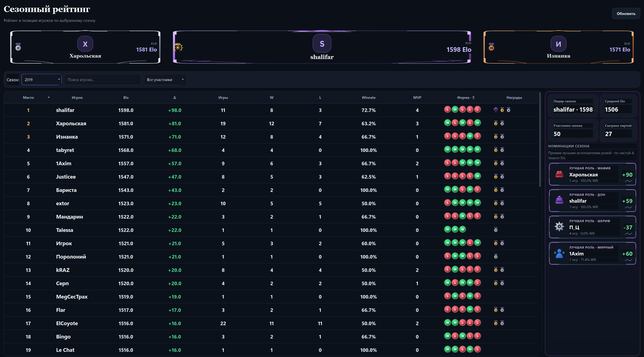This screenshot has width=644, height=357.
Task: Click the trend sparkline under -37 in Шериф card
Action: point(628,234)
